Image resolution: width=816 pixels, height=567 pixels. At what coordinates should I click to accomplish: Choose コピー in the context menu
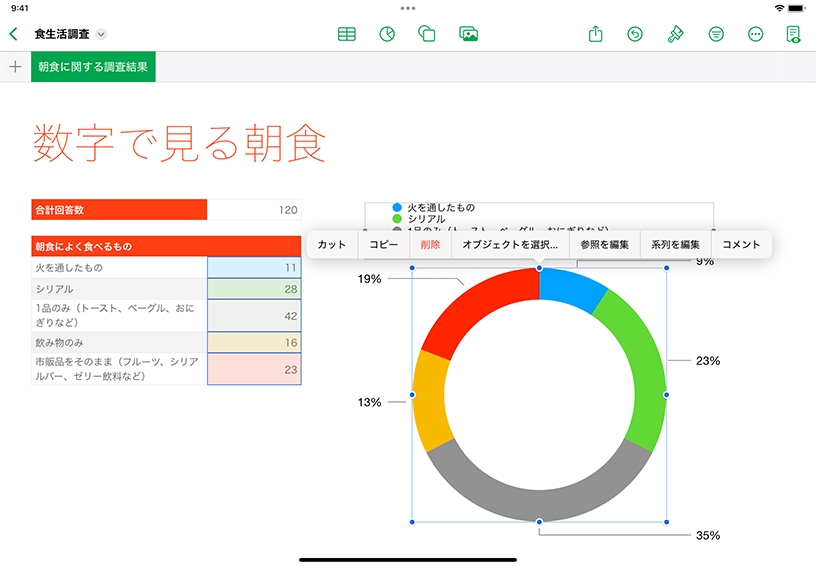coord(384,245)
